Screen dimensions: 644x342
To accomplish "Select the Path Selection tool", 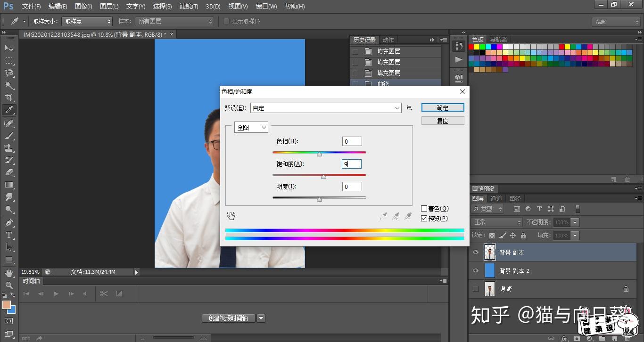I will tap(9, 247).
